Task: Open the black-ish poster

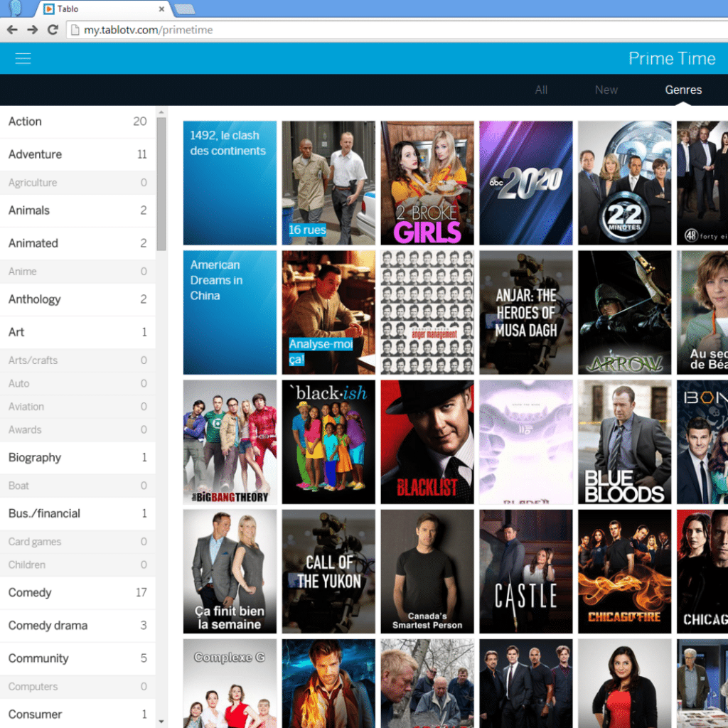Action: pos(328,442)
